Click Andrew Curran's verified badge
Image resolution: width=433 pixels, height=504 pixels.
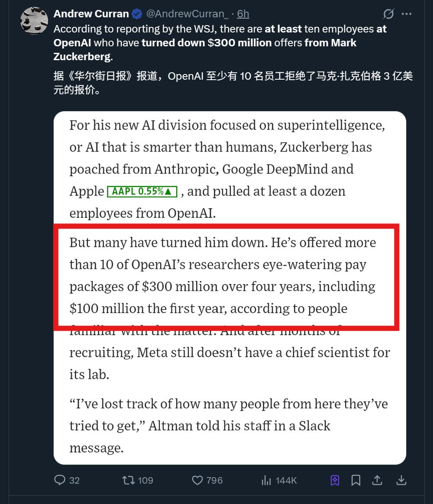pos(136,13)
